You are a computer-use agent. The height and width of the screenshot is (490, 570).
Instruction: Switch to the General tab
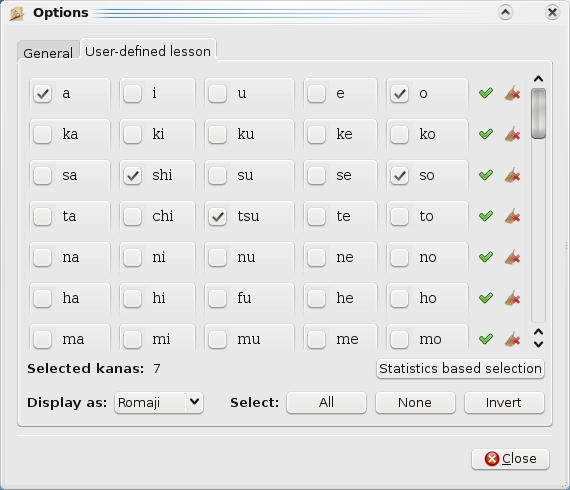48,53
